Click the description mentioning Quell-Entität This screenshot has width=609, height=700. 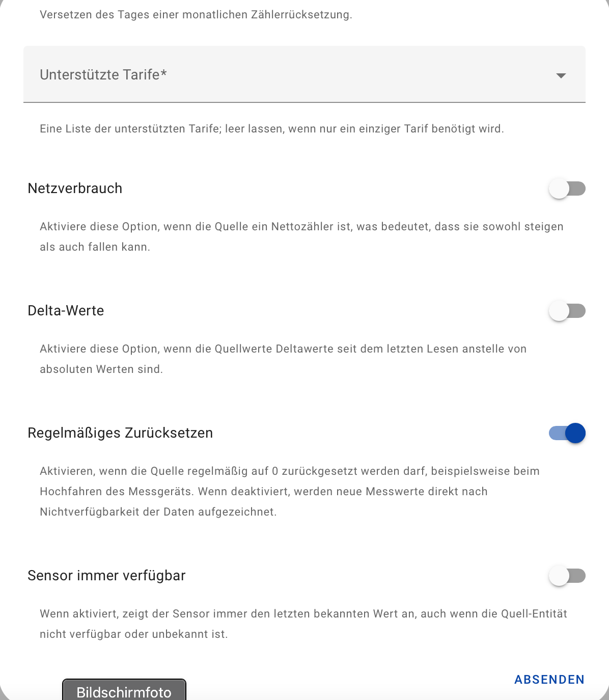[303, 624]
